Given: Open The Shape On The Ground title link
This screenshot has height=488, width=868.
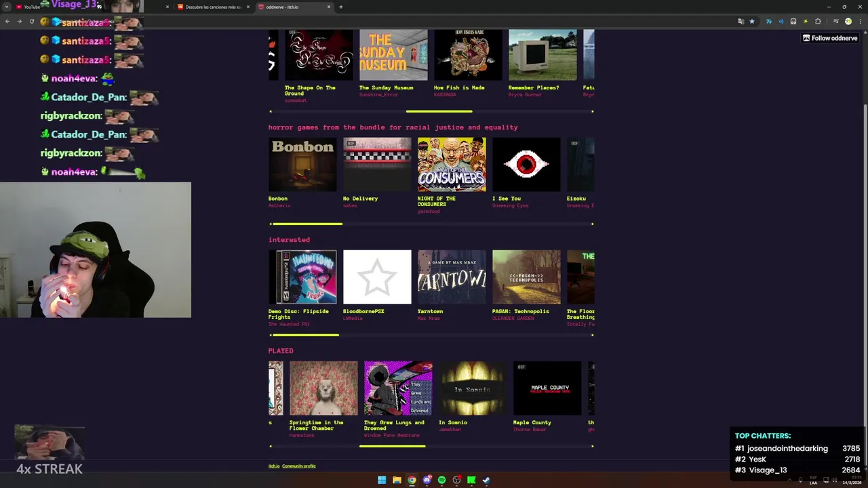Looking at the screenshot, I should [310, 90].
